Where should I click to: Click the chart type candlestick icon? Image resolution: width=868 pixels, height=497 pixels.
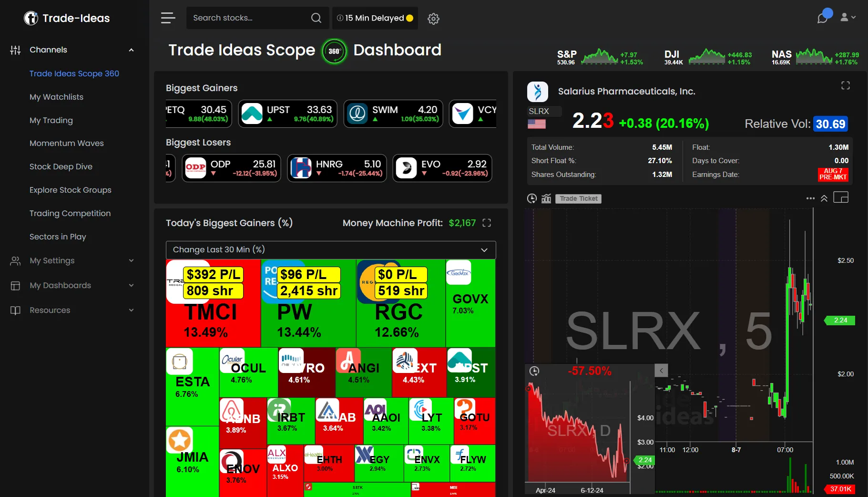point(546,198)
